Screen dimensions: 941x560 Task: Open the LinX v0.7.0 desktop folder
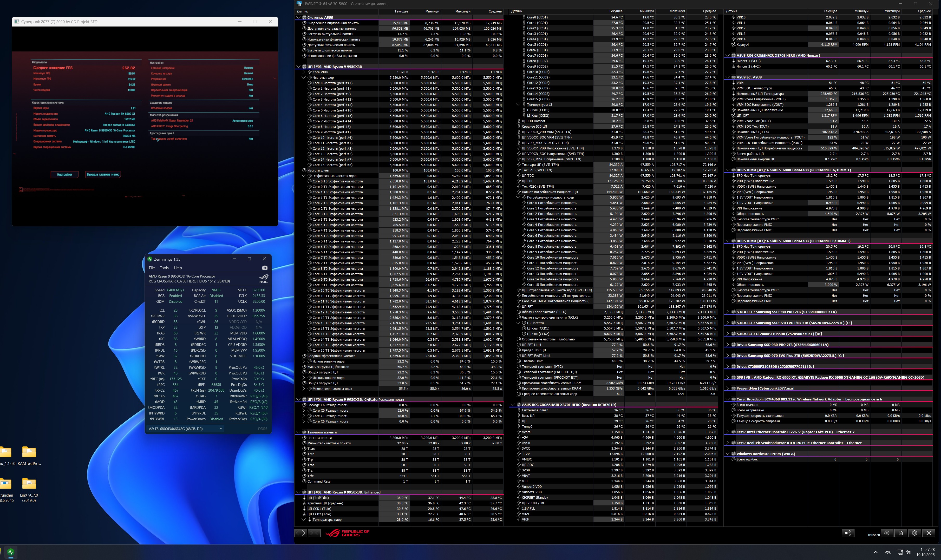(29, 484)
